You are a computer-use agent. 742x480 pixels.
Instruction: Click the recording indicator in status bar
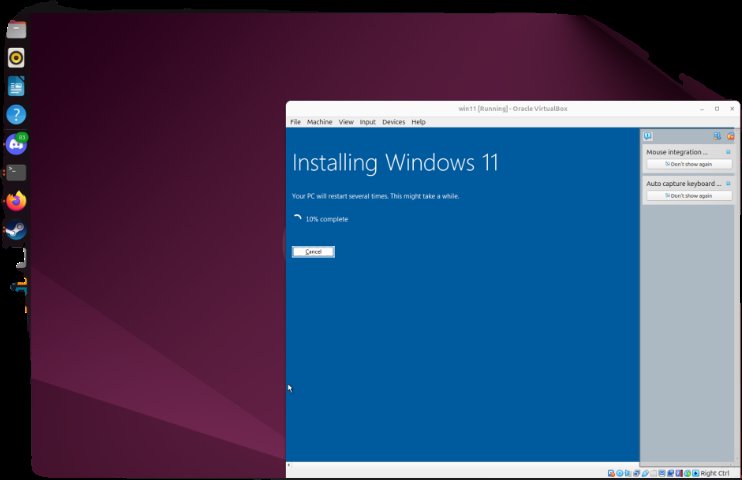click(671, 473)
